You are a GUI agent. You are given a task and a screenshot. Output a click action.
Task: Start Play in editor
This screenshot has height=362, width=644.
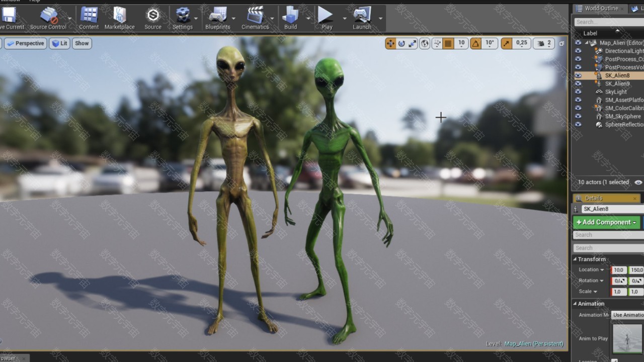click(x=327, y=18)
